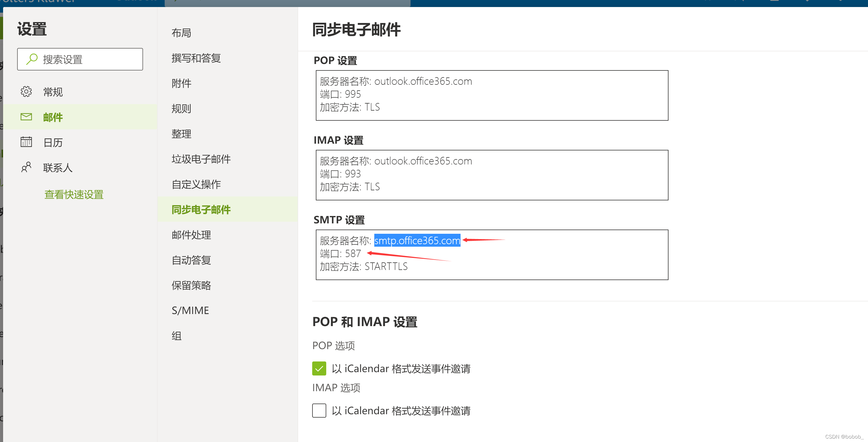Click the Contacts people icon
Screen dimensions: 868x442
[x=26, y=167]
